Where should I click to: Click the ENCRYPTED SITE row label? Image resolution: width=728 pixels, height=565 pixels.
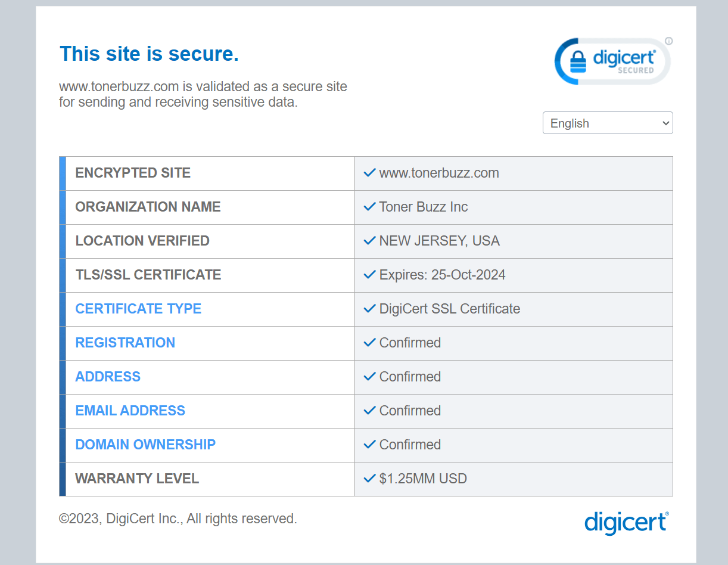coord(133,173)
